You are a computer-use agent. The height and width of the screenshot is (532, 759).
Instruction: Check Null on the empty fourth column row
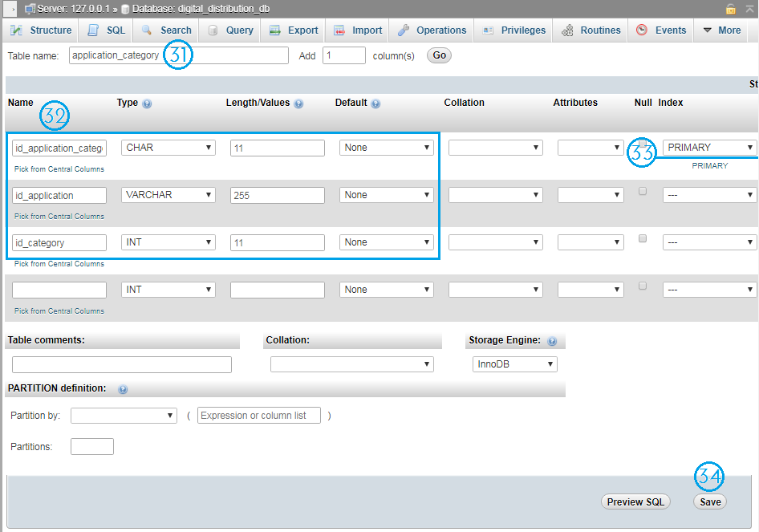click(642, 286)
